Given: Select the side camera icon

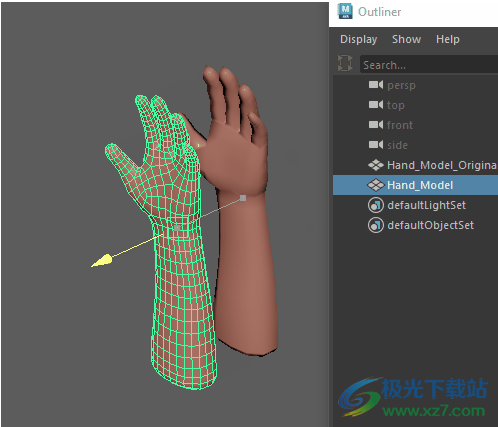Looking at the screenshot, I should coord(376,145).
